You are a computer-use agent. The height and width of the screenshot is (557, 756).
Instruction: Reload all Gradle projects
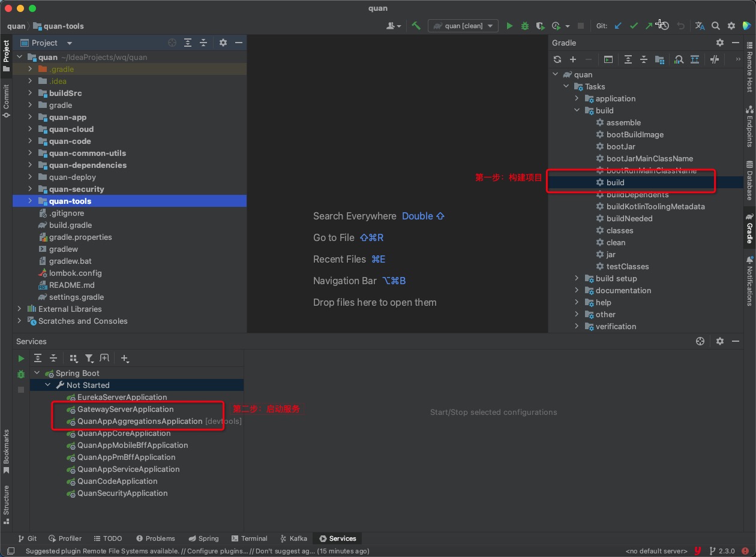coord(557,59)
